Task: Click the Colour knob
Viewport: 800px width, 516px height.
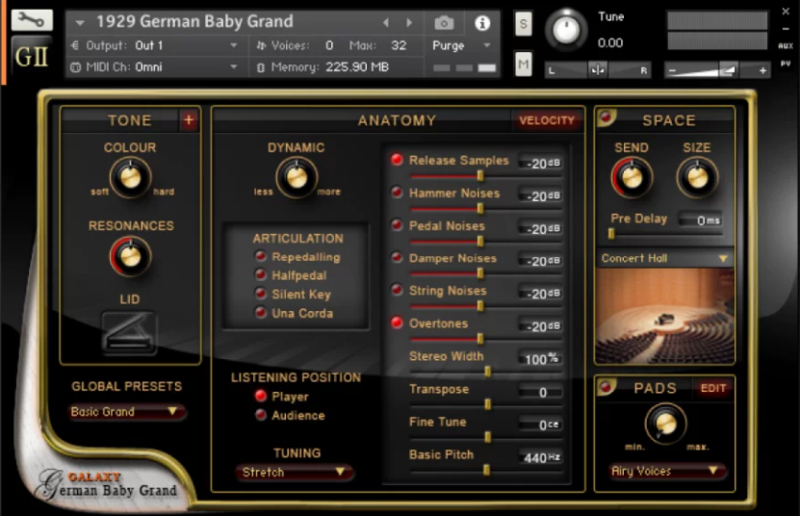Action: tap(130, 178)
